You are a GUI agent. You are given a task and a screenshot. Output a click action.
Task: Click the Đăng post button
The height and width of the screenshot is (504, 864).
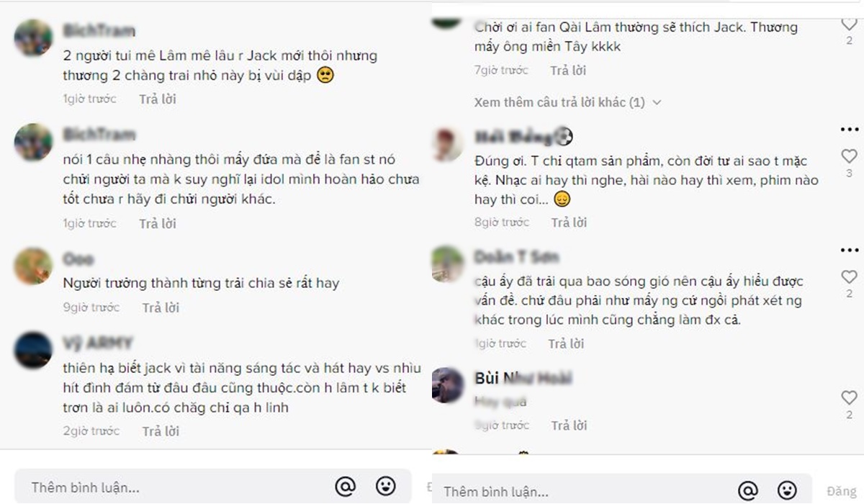(841, 492)
